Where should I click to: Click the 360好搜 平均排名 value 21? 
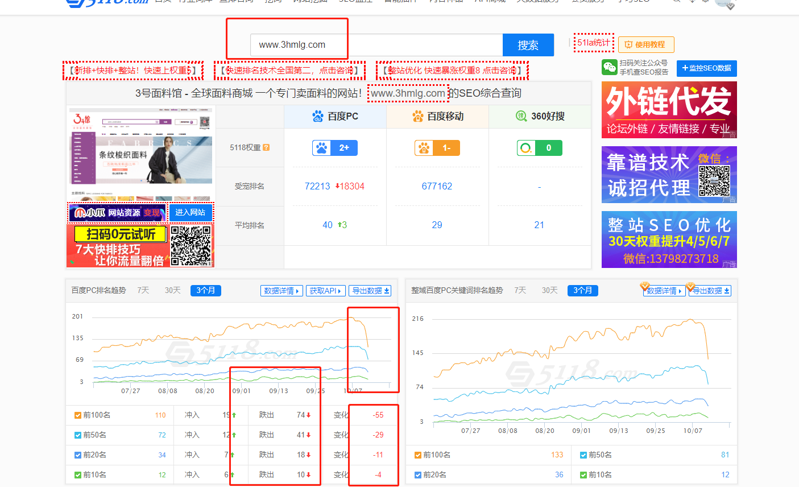539,225
